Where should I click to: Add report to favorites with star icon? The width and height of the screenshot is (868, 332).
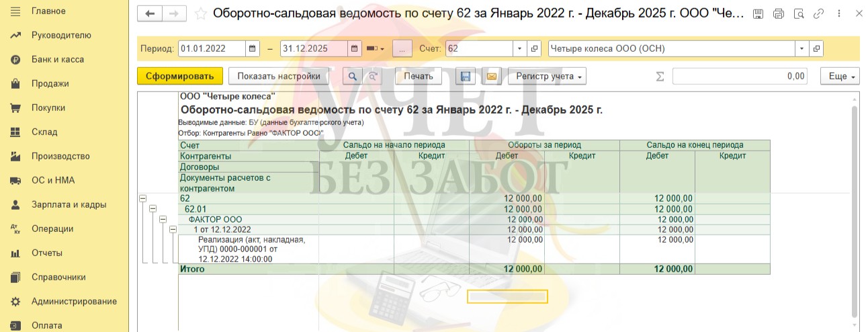(x=200, y=13)
